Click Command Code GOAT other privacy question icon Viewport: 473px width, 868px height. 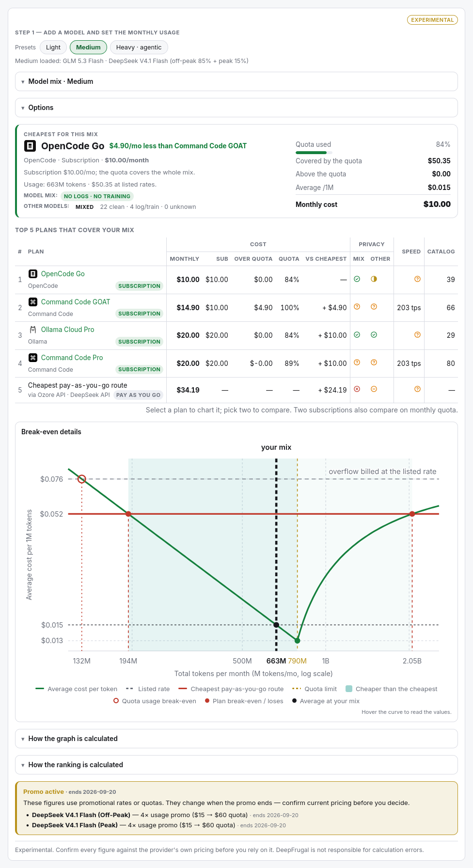click(x=374, y=307)
